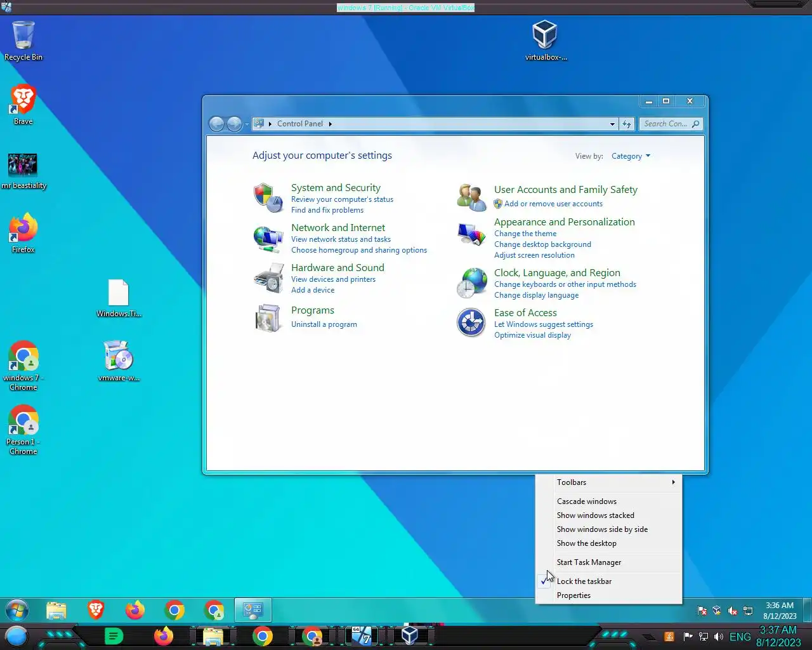
Task: Select the virtualbox-... desktop icon
Action: [546, 41]
